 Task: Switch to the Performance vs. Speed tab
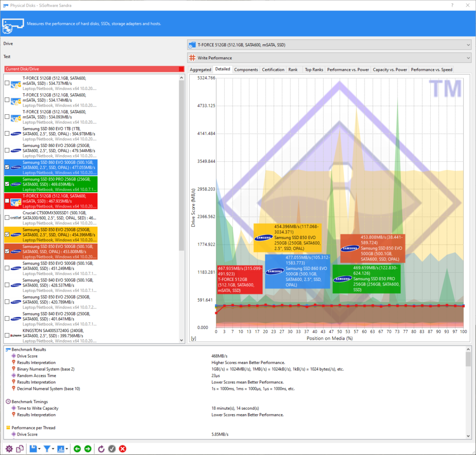431,69
